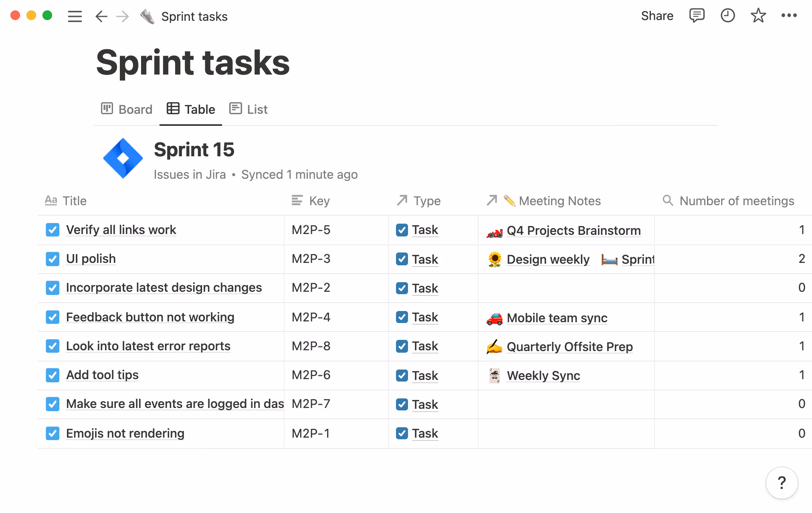Click the Share button
This screenshot has width=812, height=513.
click(x=657, y=16)
